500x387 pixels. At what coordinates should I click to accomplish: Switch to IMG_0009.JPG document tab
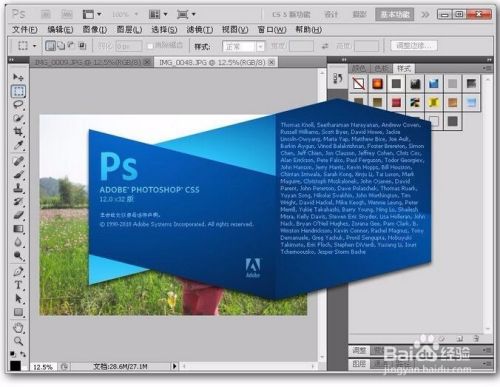point(88,62)
